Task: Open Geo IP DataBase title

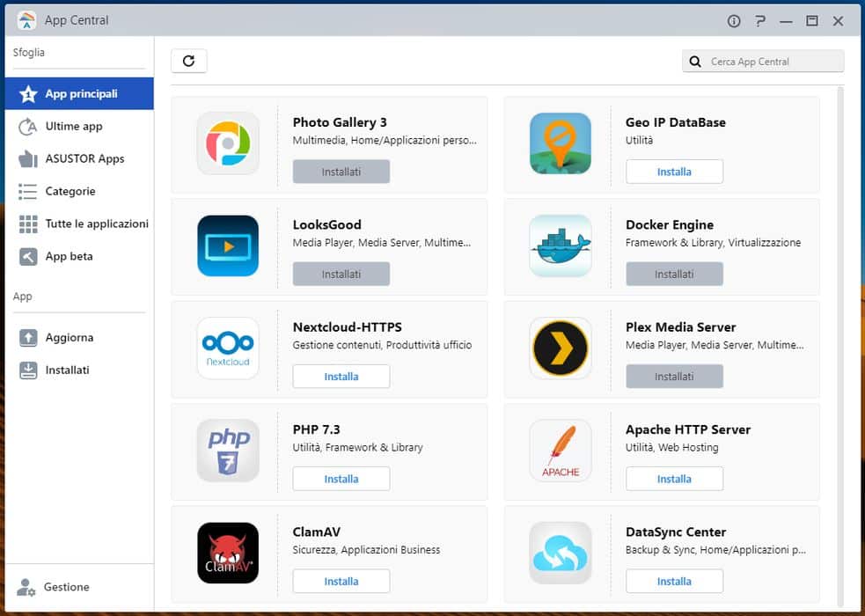Action: coord(675,122)
